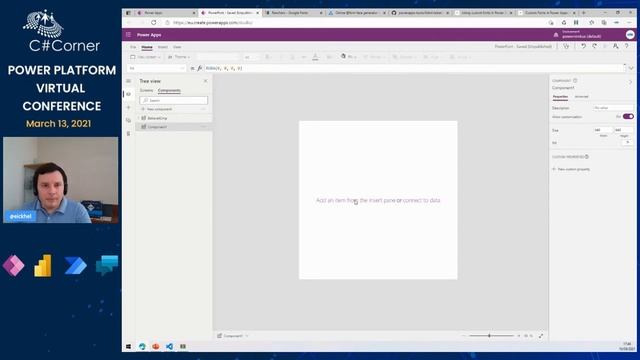Click the connect to data link
640x360 pixels.
(422, 200)
